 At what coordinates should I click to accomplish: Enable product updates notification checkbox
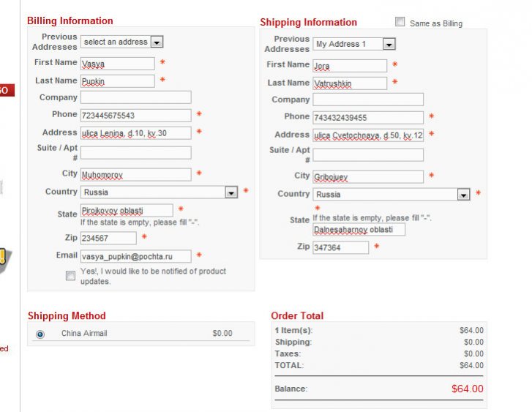[70, 276]
